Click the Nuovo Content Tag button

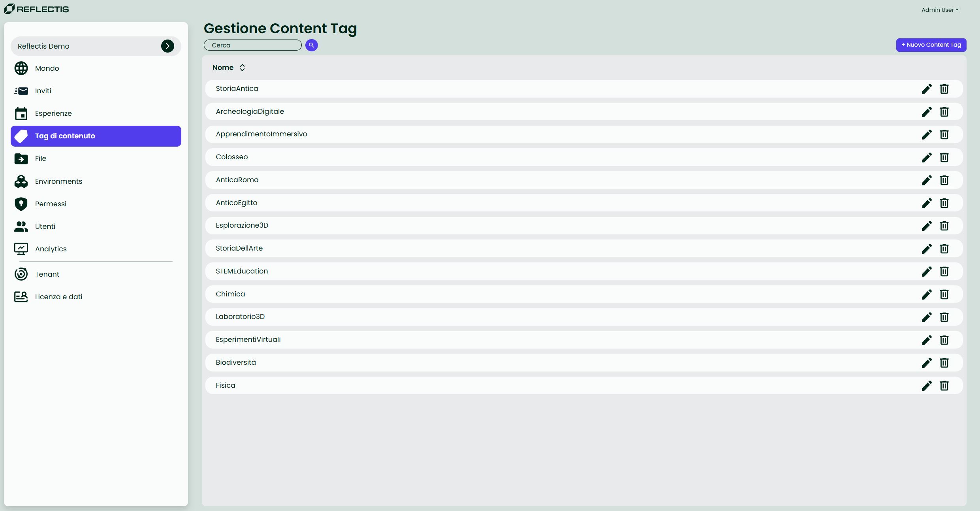pyautogui.click(x=931, y=45)
